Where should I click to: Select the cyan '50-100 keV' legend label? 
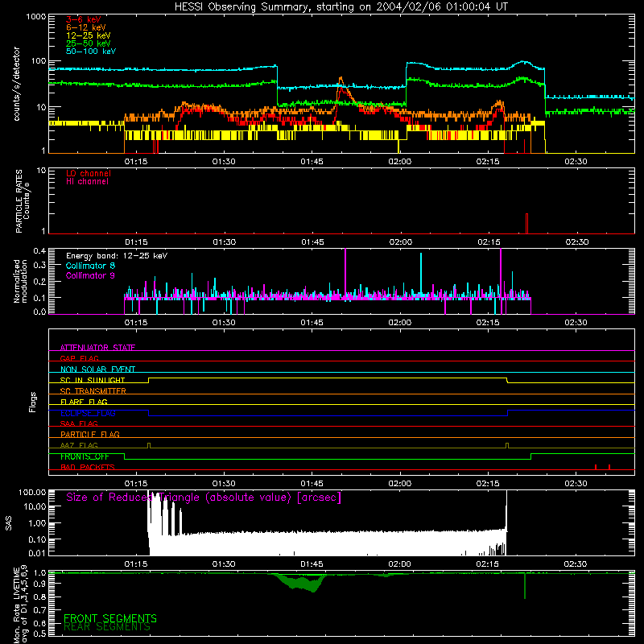(x=91, y=52)
